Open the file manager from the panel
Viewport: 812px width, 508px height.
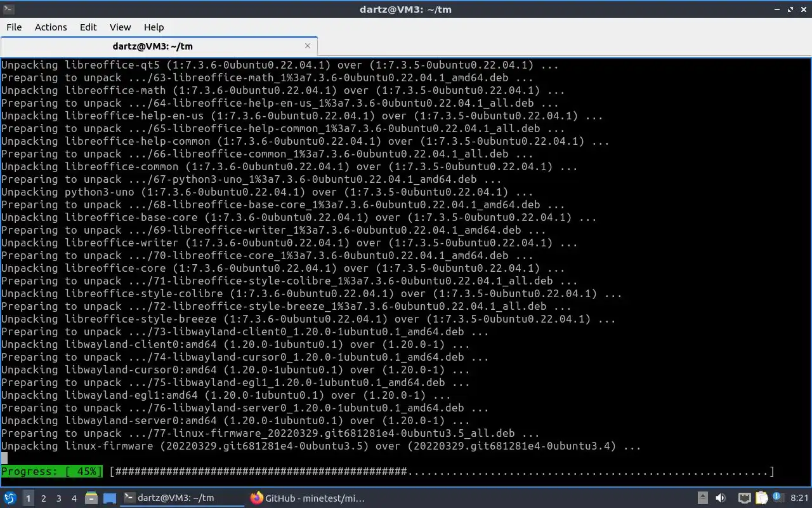[x=91, y=498]
